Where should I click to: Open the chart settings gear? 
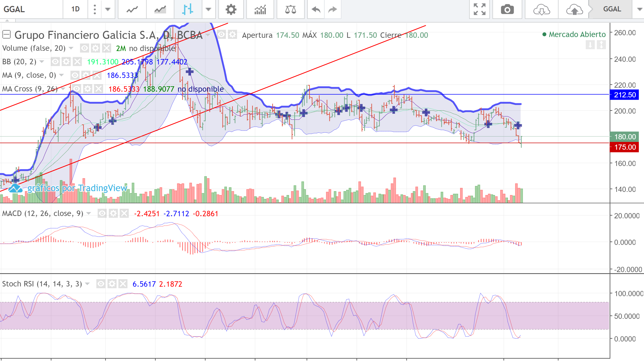[231, 10]
